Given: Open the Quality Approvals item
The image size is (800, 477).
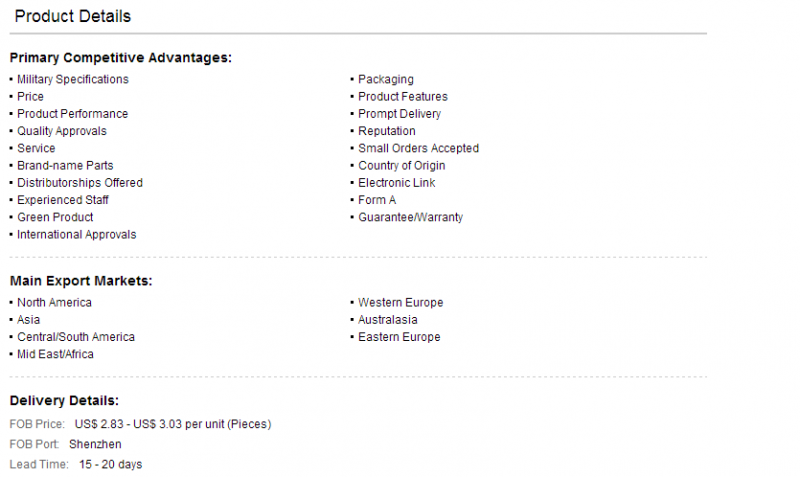Looking at the screenshot, I should pos(62,131).
